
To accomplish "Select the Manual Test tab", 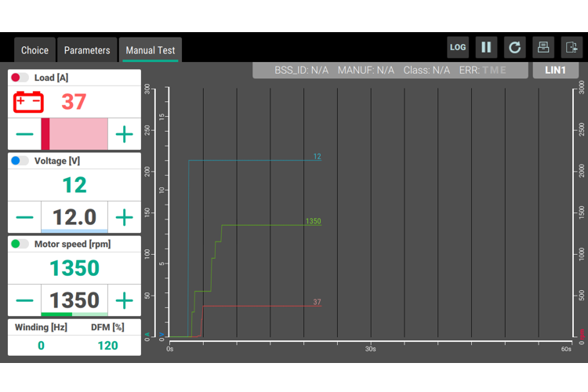I will click(x=151, y=50).
